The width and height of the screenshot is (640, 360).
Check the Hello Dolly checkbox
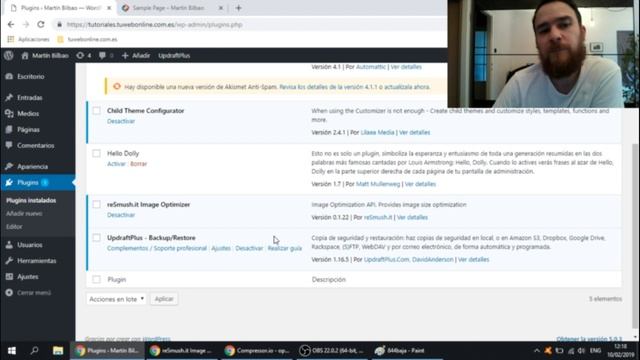pyautogui.click(x=96, y=153)
